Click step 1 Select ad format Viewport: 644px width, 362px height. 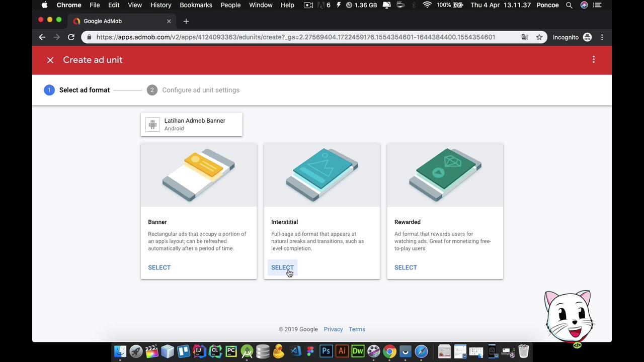click(77, 90)
